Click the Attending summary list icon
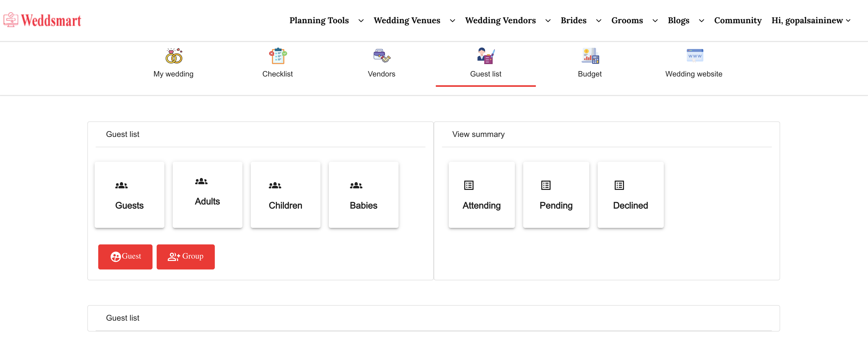The width and height of the screenshot is (868, 355). coord(469,185)
